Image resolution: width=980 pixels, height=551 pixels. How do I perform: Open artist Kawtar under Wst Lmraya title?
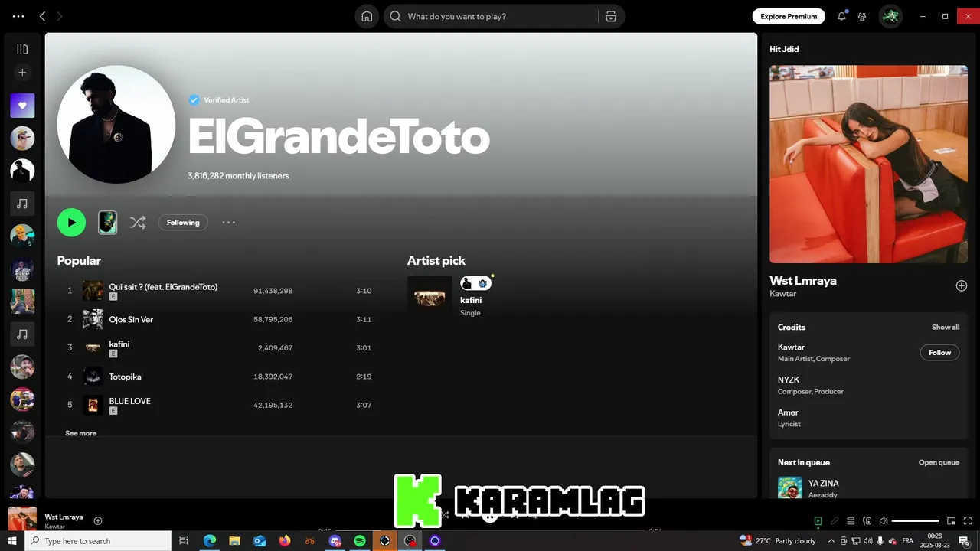coord(782,294)
